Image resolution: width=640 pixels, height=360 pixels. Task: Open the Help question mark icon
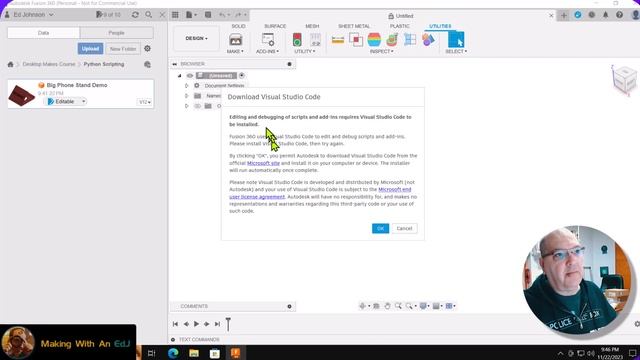[619, 15]
